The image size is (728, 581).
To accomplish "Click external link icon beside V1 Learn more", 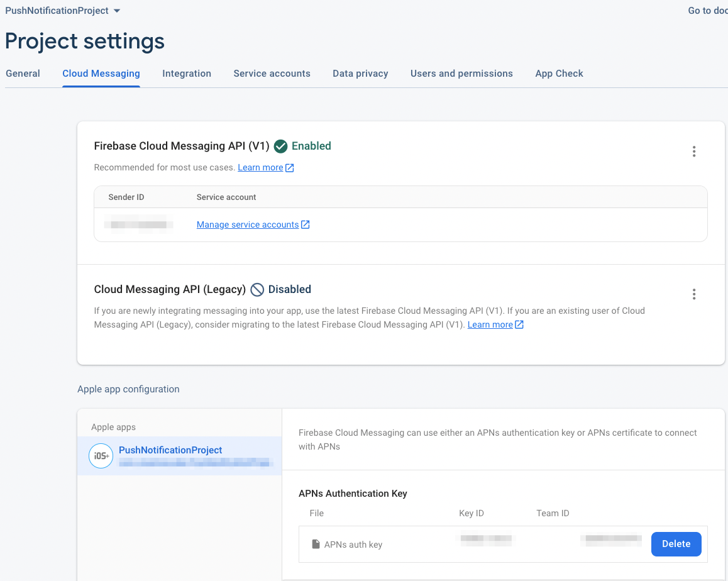I will coord(290,168).
